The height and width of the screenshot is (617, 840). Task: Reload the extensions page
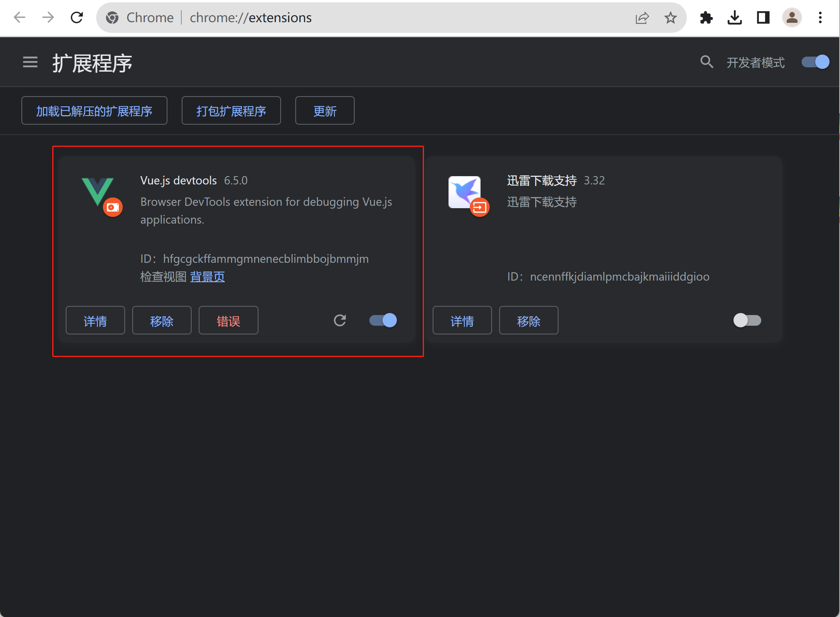tap(77, 17)
